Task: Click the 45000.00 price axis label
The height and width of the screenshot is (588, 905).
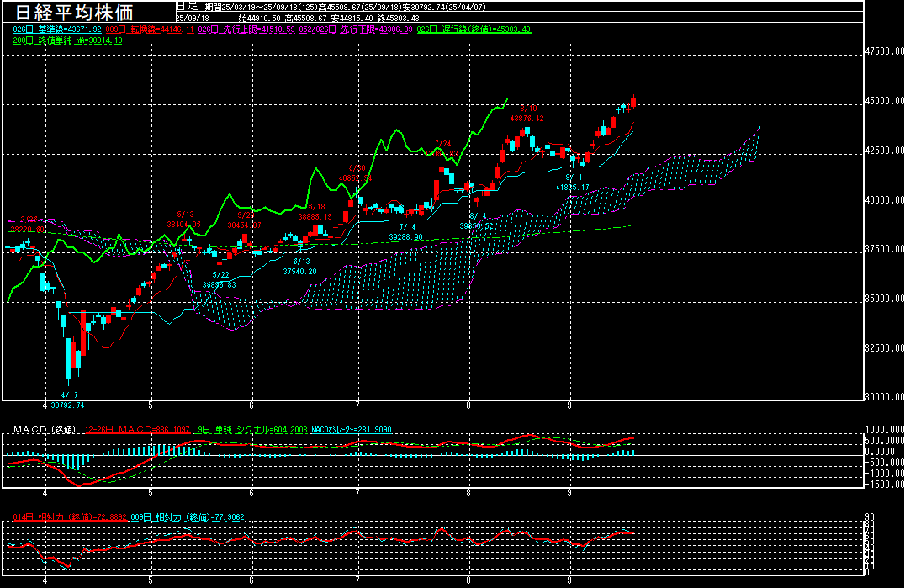Action: [885, 101]
